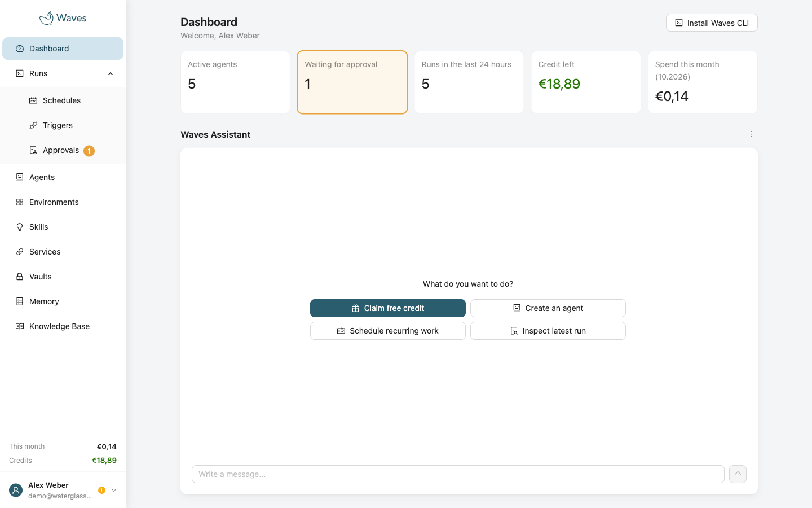Click the agent icon in Create an agent
Viewport: 812px width, 508px height.
[x=517, y=308]
